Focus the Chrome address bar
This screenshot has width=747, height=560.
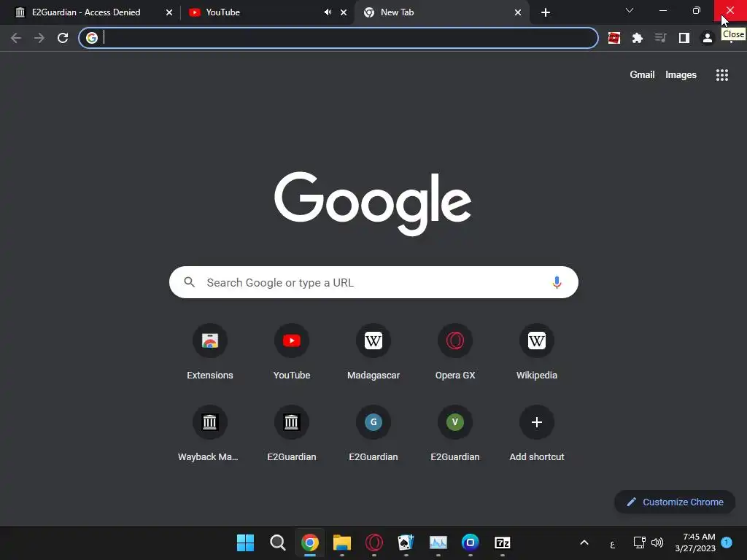(338, 38)
